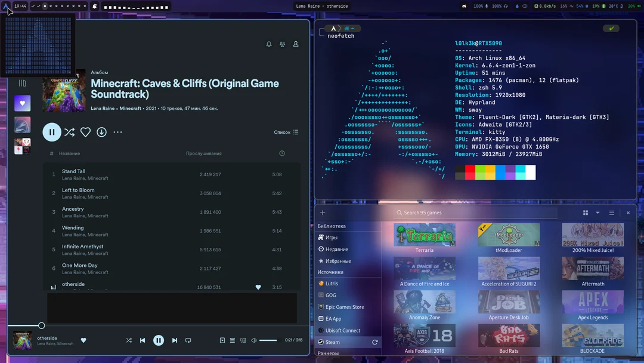
Task: Download the album with the arrow-circle icon
Action: (x=101, y=132)
